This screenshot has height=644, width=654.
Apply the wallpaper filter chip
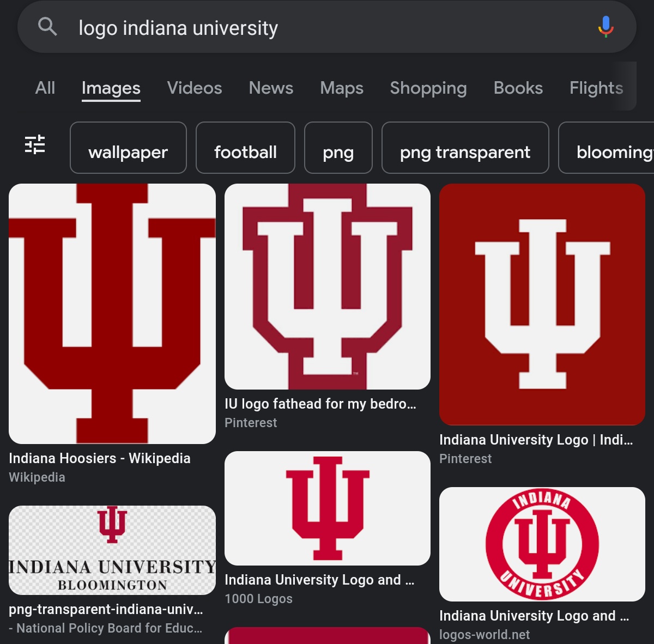(x=128, y=148)
